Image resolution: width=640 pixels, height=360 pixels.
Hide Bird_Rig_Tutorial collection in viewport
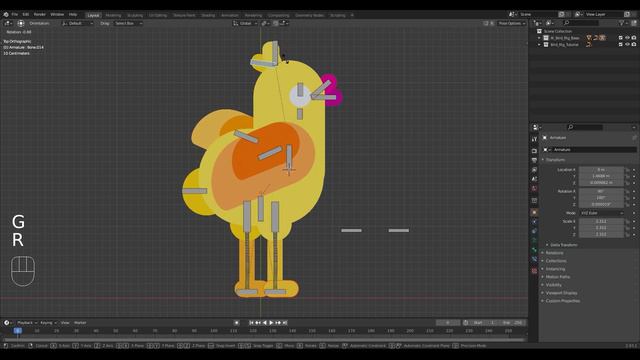pos(627,44)
